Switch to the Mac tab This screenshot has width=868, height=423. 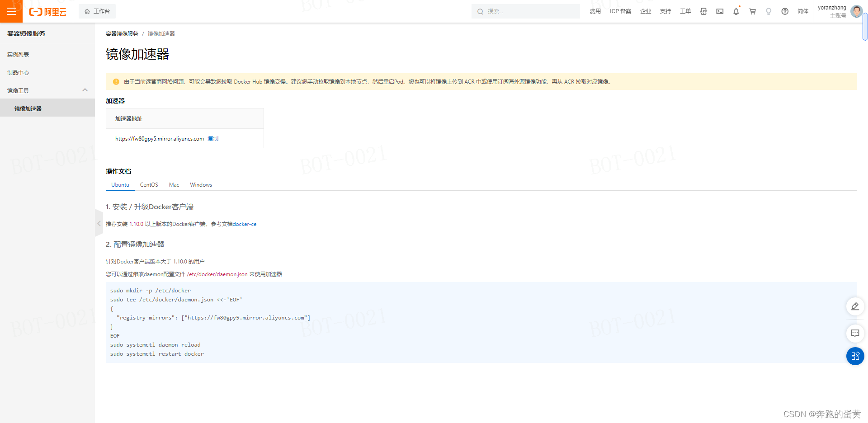point(174,185)
